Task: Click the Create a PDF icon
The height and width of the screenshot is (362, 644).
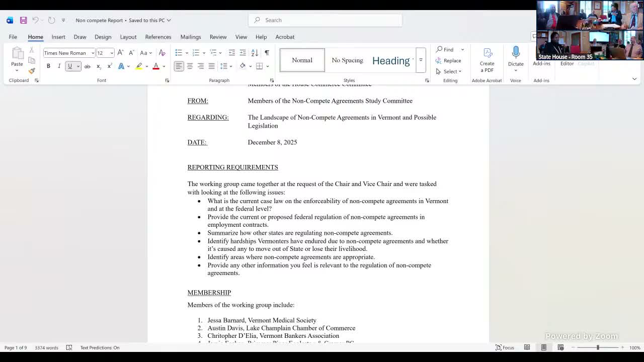Action: [487, 60]
